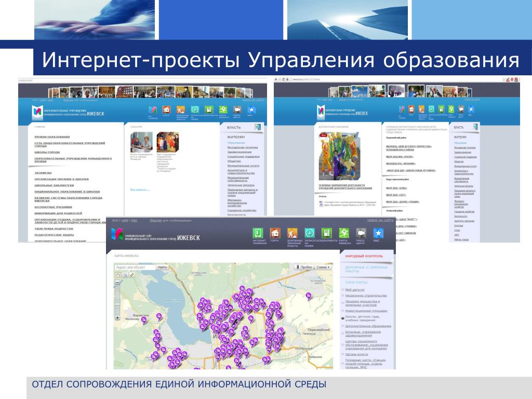Click Ижевск logo in the map site header
The height and width of the screenshot is (399, 532).
coord(117,234)
